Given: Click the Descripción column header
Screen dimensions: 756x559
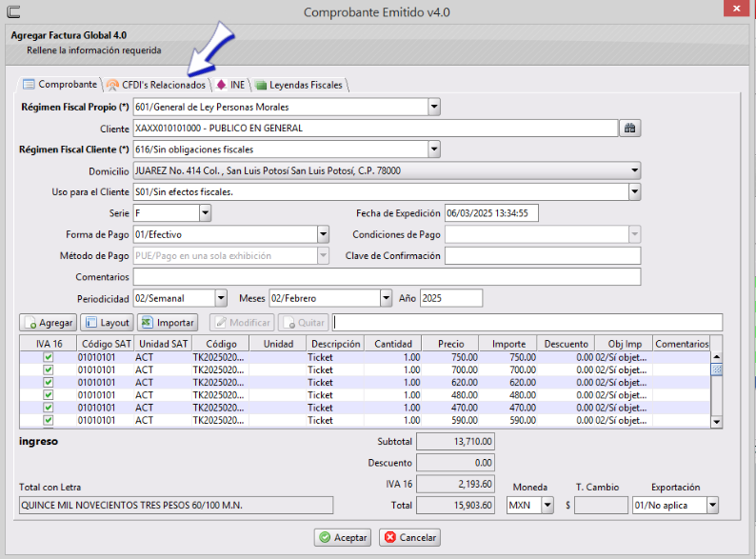Looking at the screenshot, I should [x=335, y=344].
